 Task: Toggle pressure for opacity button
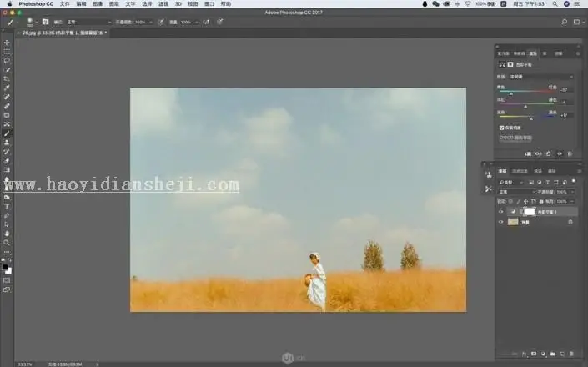(161, 23)
